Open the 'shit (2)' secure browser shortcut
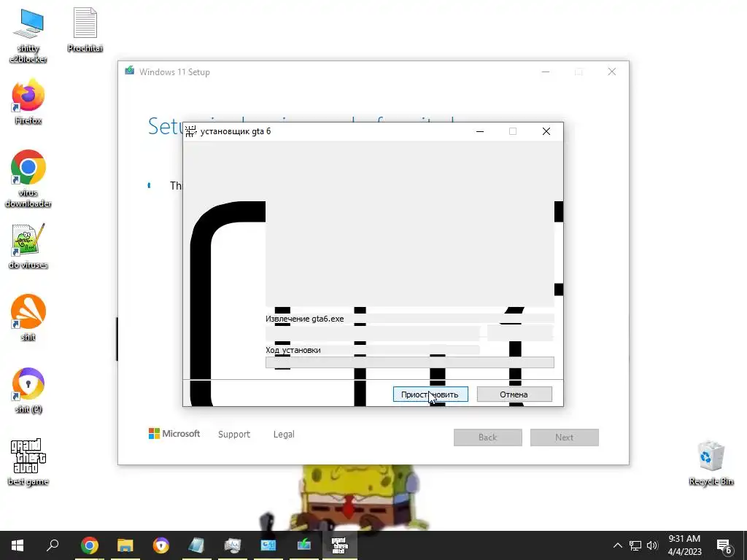 pyautogui.click(x=28, y=390)
